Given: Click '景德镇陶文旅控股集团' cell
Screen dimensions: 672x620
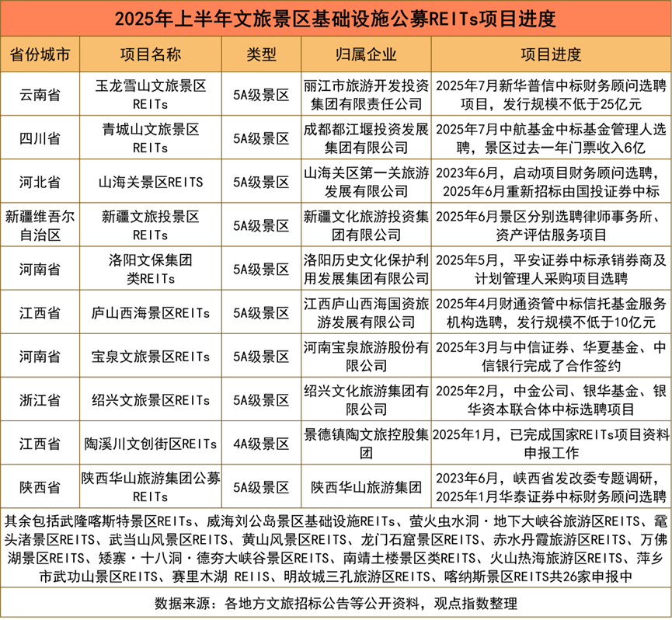Looking at the screenshot, I should [x=366, y=444].
